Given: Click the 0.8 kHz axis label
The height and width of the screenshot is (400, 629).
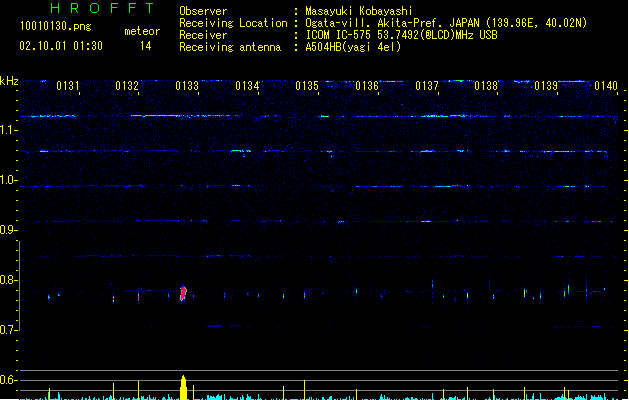Looking at the screenshot, I should [x=8, y=280].
